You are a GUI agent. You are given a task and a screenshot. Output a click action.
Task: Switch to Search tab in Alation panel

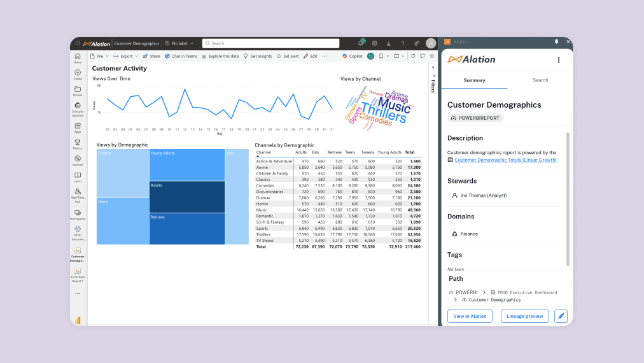click(540, 80)
